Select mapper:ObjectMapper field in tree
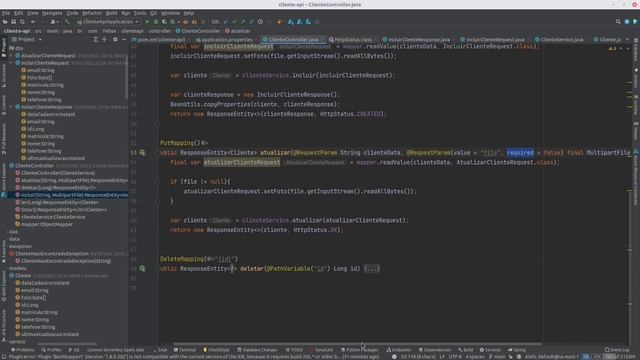Viewport: 640px width, 360px height. [x=44, y=224]
